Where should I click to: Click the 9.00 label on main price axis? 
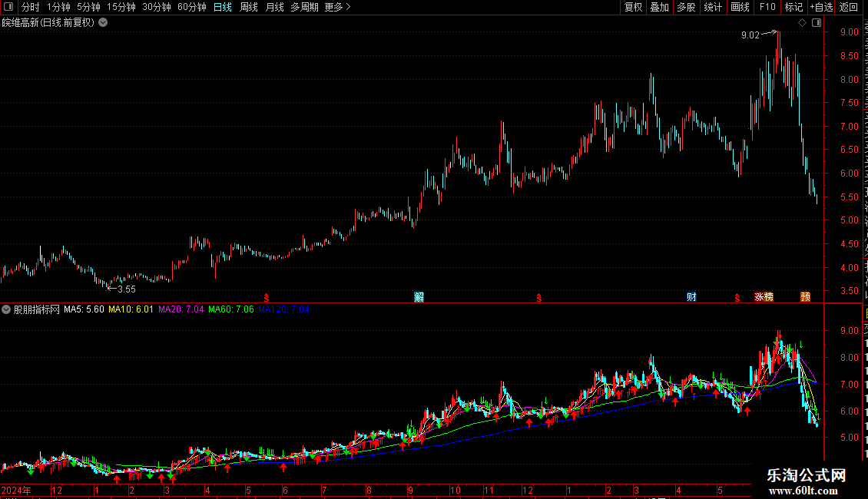[849, 32]
